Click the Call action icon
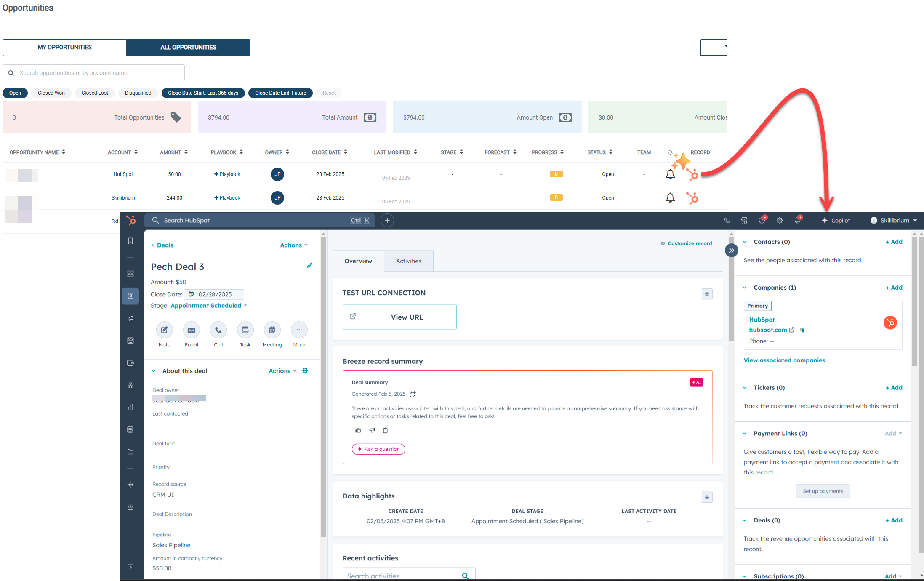 pos(218,330)
